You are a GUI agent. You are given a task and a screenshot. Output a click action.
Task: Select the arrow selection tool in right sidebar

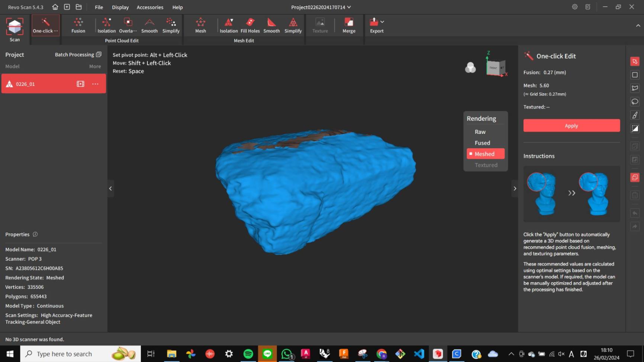pos(635,61)
